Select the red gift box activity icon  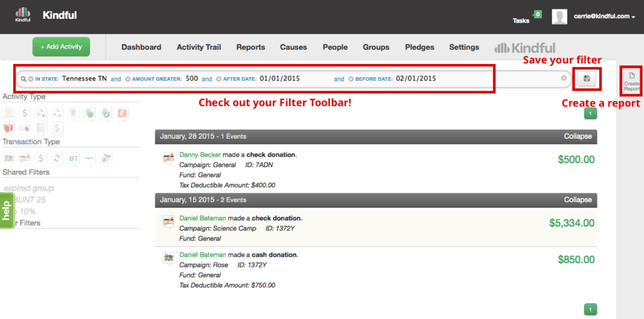[x=9, y=128]
